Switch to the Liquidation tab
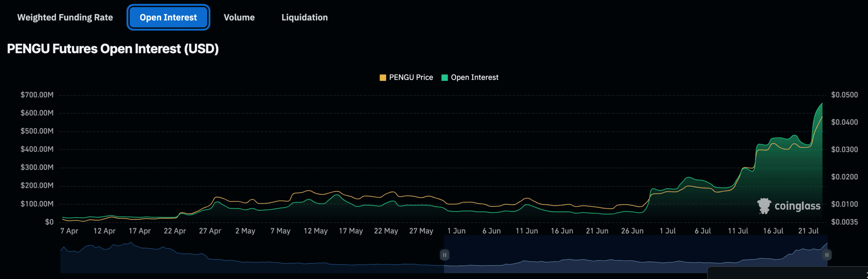This screenshot has height=279, width=868. pyautogui.click(x=305, y=17)
